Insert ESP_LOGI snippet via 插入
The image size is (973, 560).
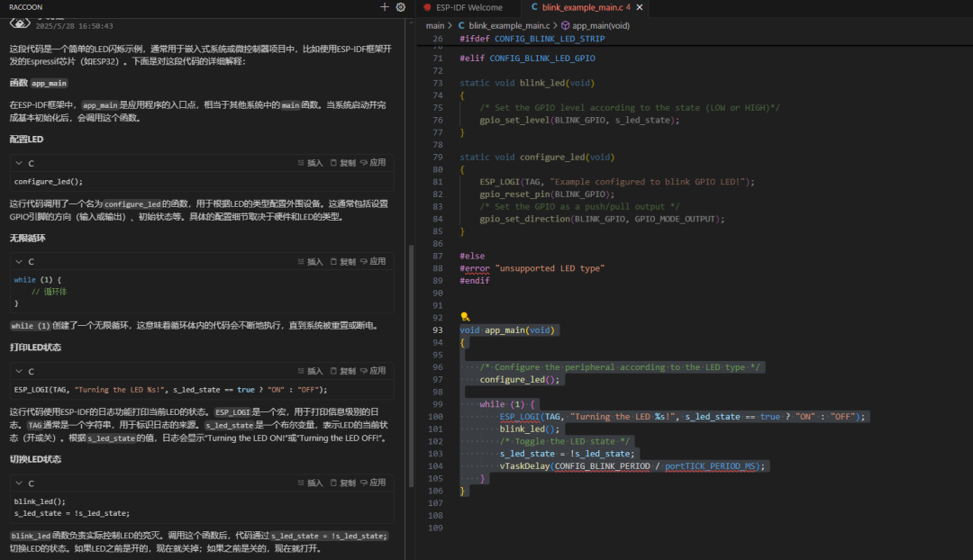[x=310, y=371]
